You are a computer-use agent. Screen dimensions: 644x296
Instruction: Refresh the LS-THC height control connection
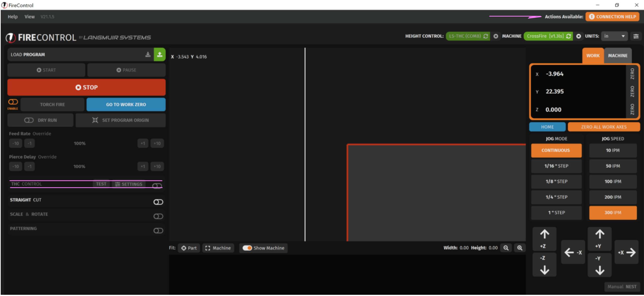point(486,36)
